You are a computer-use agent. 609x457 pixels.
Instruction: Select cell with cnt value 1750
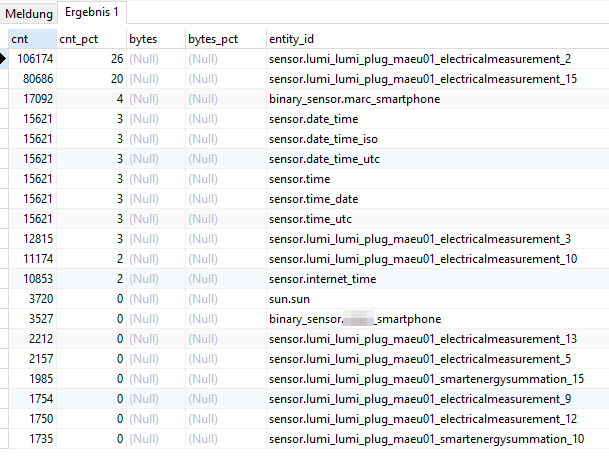pyautogui.click(x=33, y=419)
